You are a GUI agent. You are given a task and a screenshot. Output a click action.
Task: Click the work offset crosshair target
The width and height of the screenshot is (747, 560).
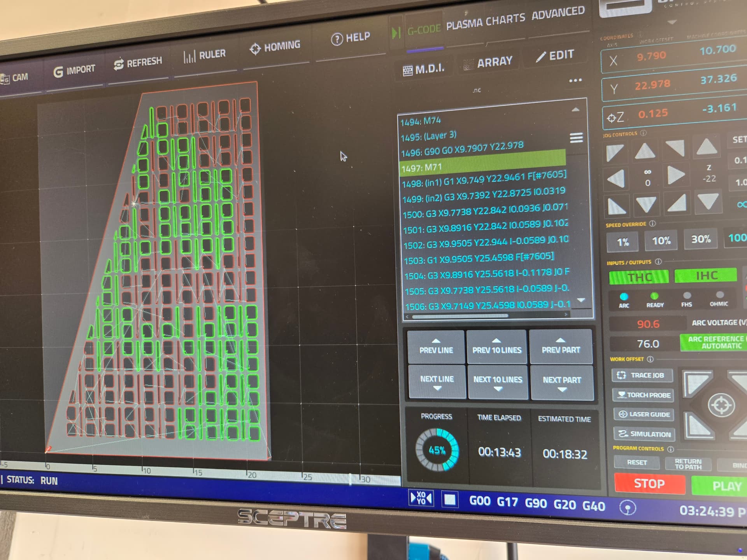pos(721,405)
